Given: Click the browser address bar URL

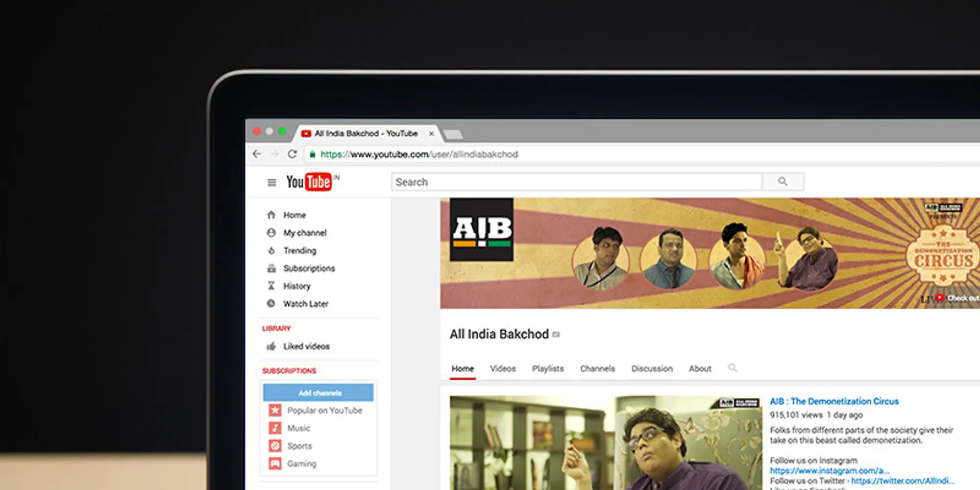Looking at the screenshot, I should pyautogui.click(x=419, y=154).
